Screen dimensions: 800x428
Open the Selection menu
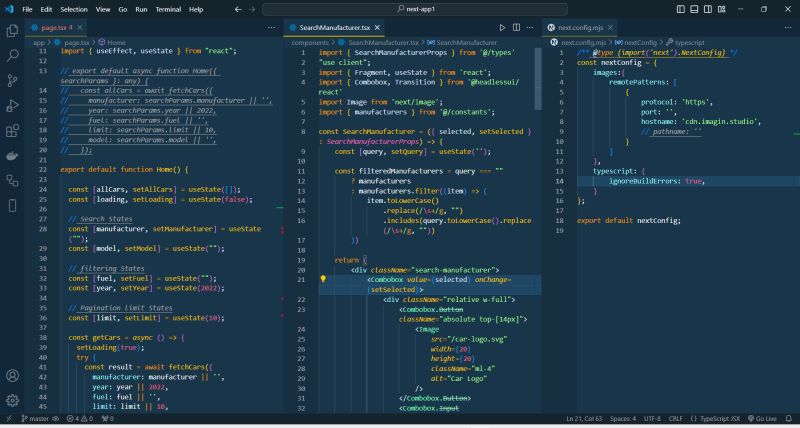74,9
